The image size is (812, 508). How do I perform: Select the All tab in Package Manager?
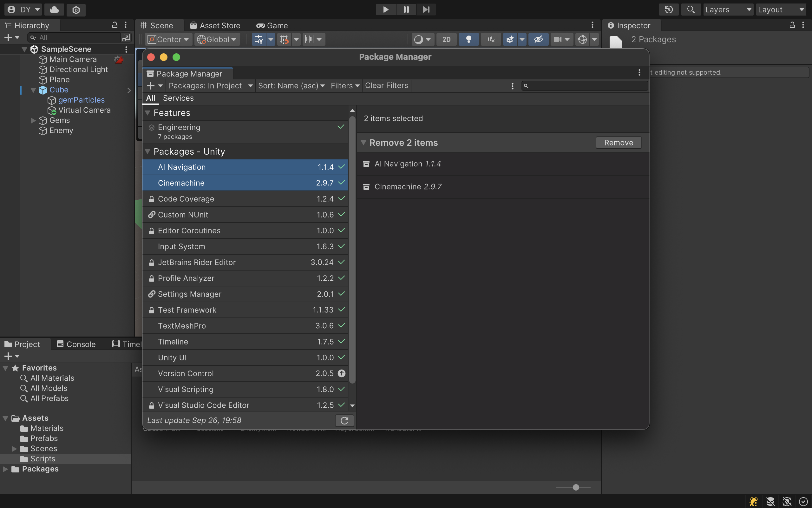(151, 98)
